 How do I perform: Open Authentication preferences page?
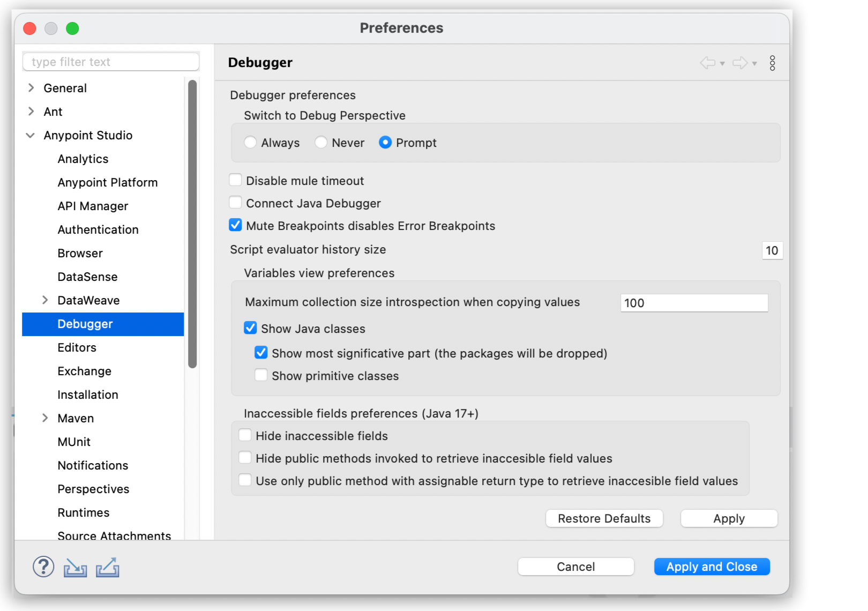click(98, 230)
